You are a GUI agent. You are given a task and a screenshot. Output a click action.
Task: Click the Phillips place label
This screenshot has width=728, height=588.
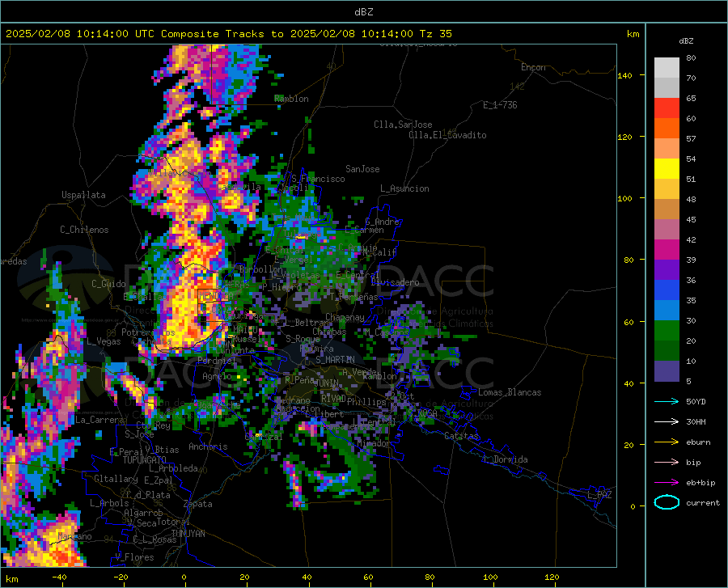pyautogui.click(x=366, y=402)
